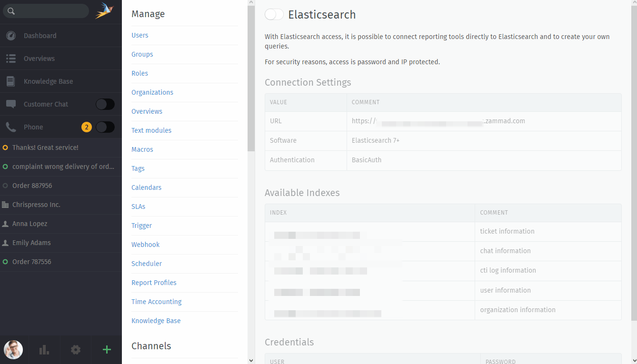The image size is (637, 364).
Task: Open Text modules settings
Action: (151, 130)
